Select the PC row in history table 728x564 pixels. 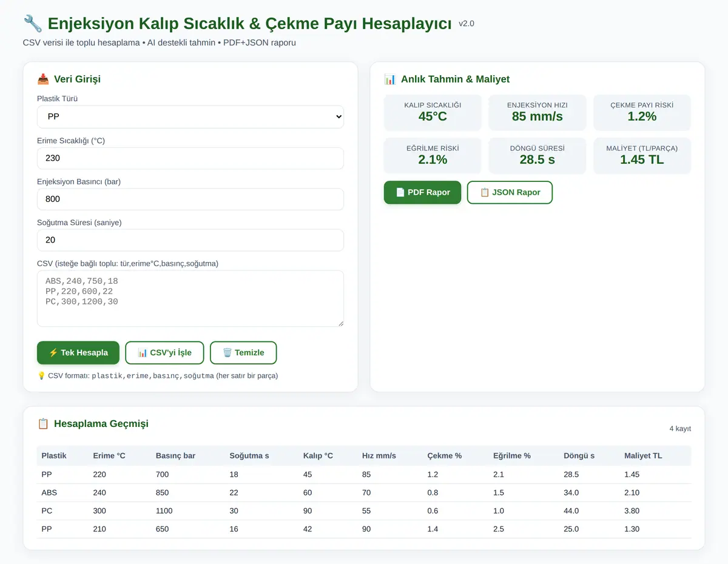(364, 511)
